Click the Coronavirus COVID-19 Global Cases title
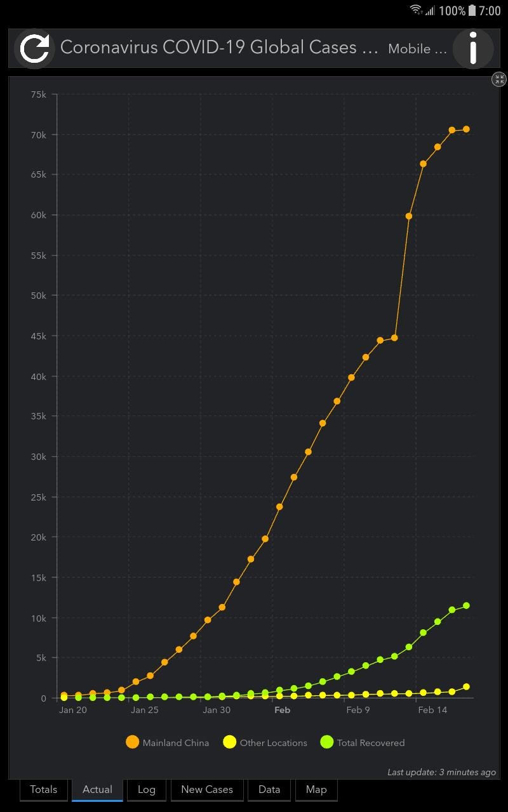The width and height of the screenshot is (508, 812). (219, 48)
